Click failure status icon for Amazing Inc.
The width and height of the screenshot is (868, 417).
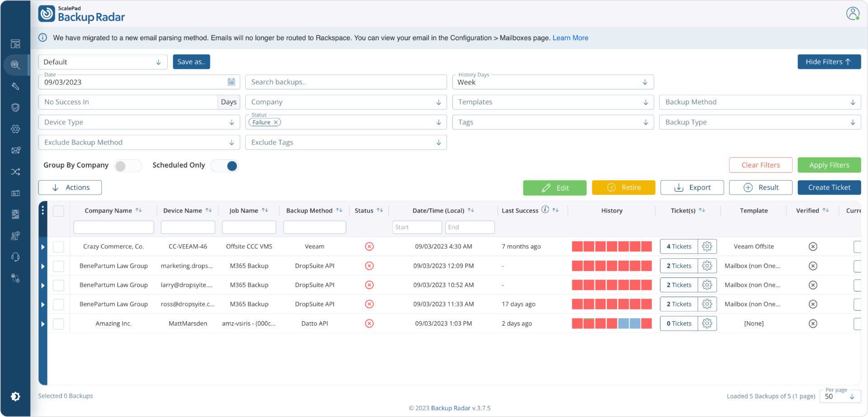click(x=369, y=323)
